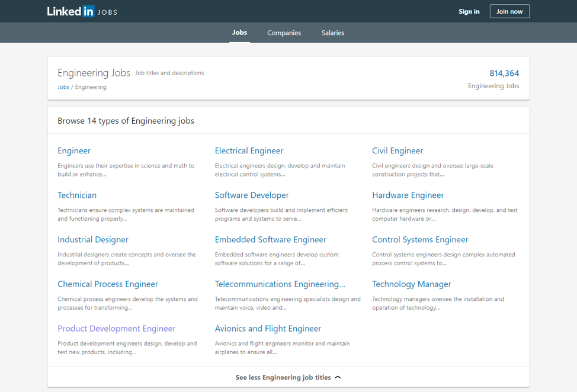Click 'Avionics and flight engineers monitor' description

(282, 348)
